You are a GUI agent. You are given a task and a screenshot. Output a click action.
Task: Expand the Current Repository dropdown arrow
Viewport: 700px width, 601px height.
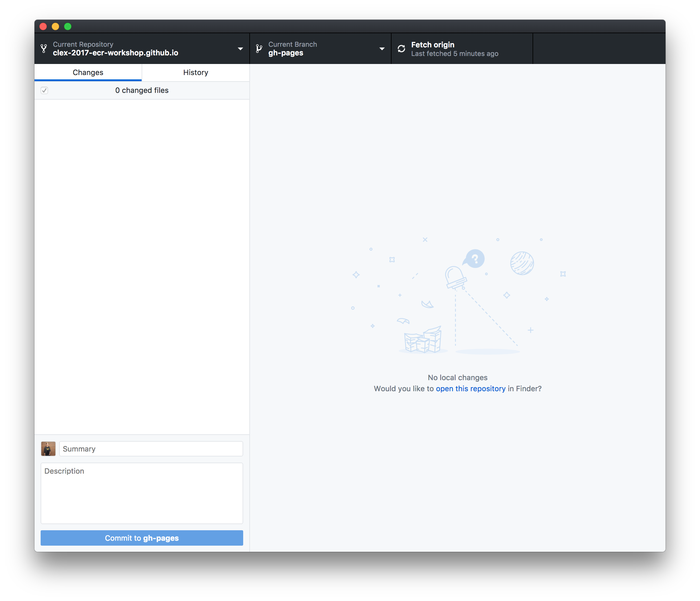pos(240,49)
